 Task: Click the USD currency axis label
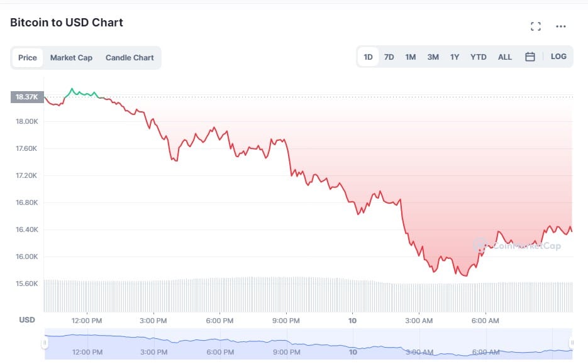click(x=27, y=320)
